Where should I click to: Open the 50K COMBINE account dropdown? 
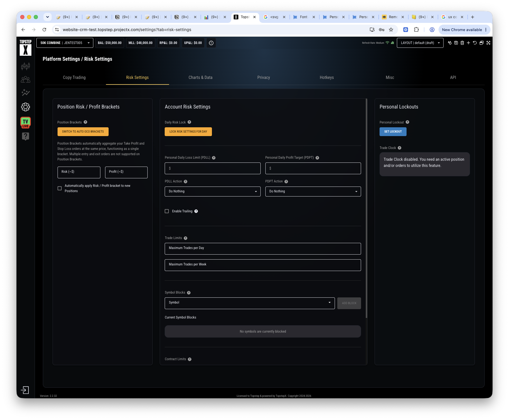pyautogui.click(x=65, y=43)
